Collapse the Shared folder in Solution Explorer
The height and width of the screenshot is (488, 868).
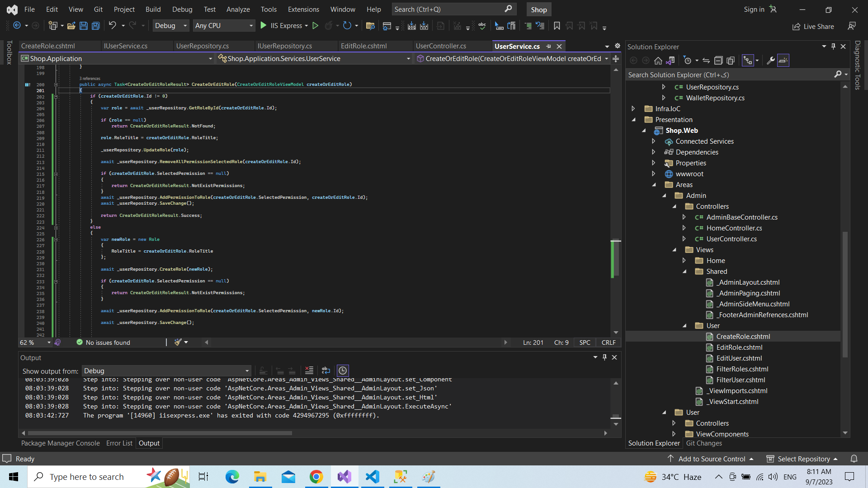point(684,272)
